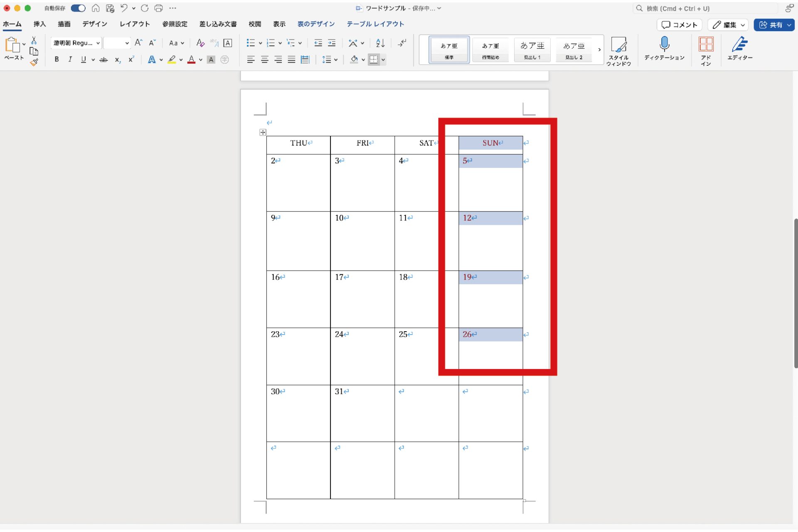This screenshot has height=532, width=798.
Task: Expand the borders dropdown arrow
Action: [383, 60]
